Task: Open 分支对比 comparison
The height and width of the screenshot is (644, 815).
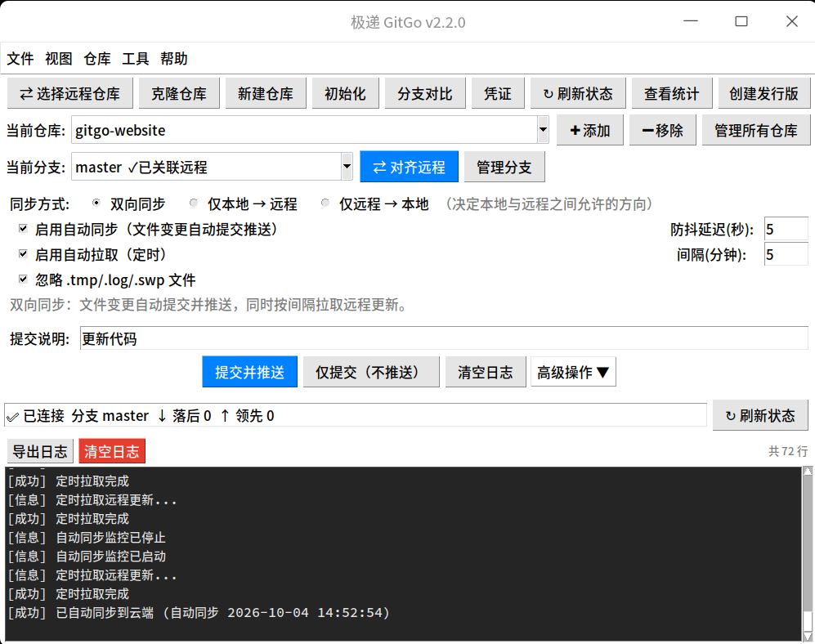Action: [424, 93]
